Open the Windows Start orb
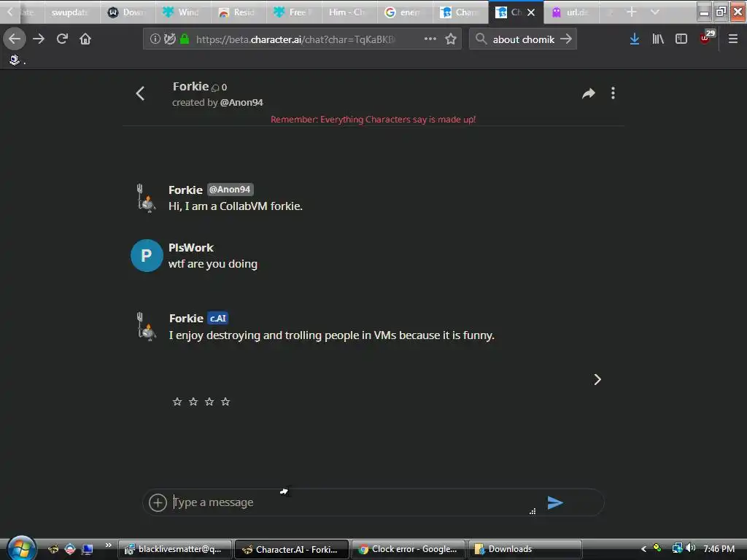Image resolution: width=747 pixels, height=560 pixels. [20, 548]
